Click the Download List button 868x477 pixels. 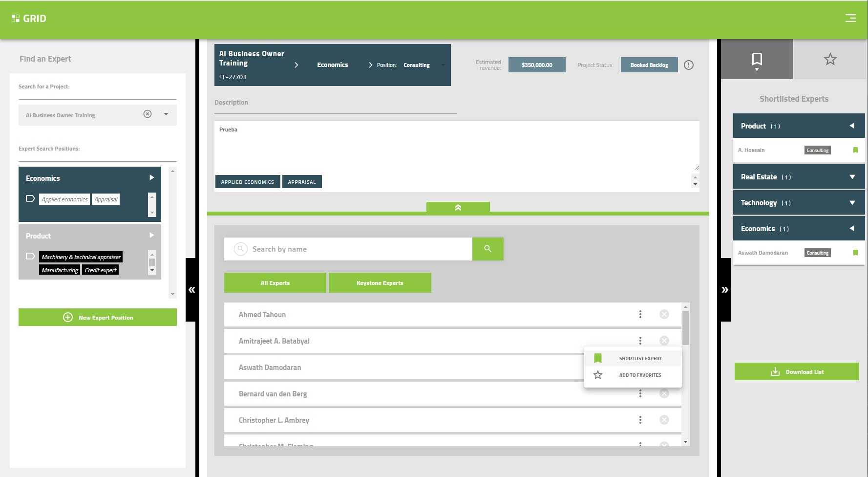pos(797,371)
